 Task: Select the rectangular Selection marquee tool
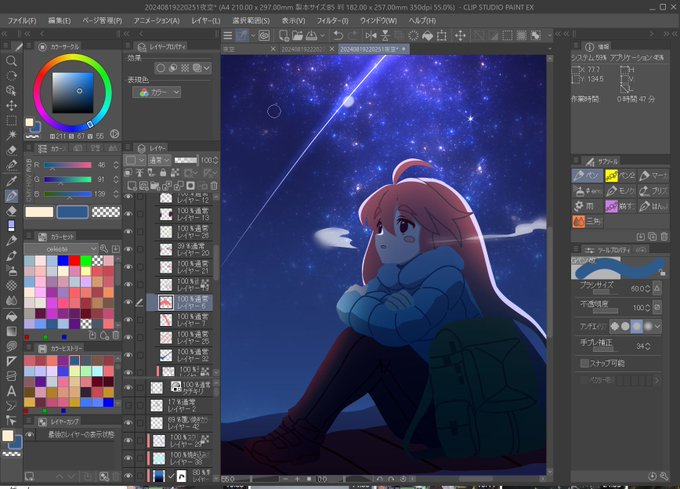pos(11,121)
